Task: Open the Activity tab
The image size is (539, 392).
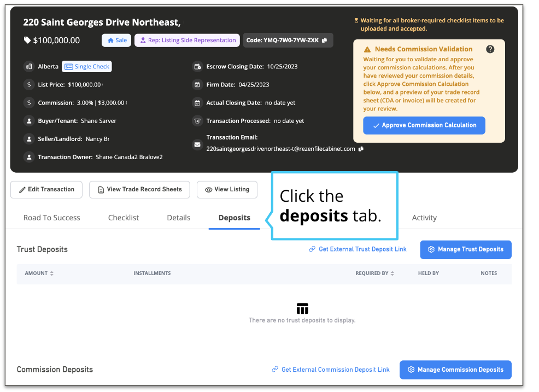Action: [x=424, y=218]
